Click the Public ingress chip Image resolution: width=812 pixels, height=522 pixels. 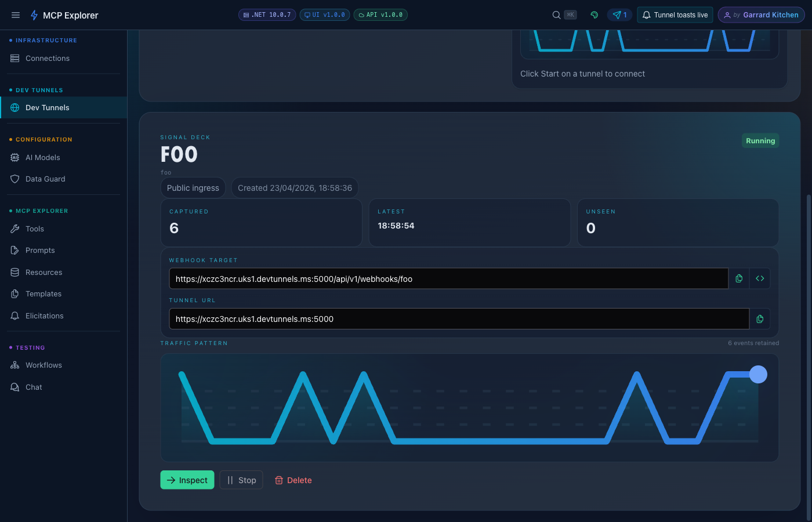click(x=193, y=188)
